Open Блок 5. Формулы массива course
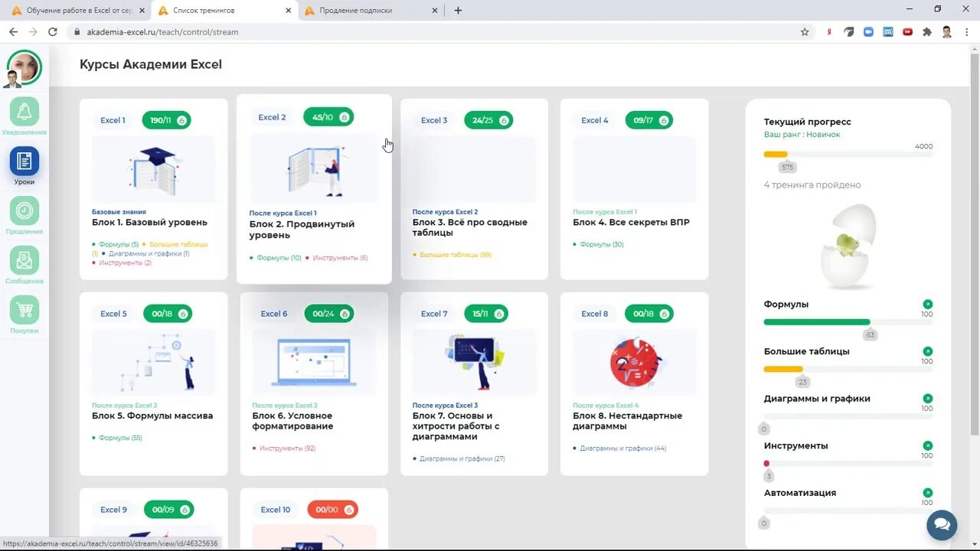Image resolution: width=980 pixels, height=551 pixels. [x=152, y=416]
